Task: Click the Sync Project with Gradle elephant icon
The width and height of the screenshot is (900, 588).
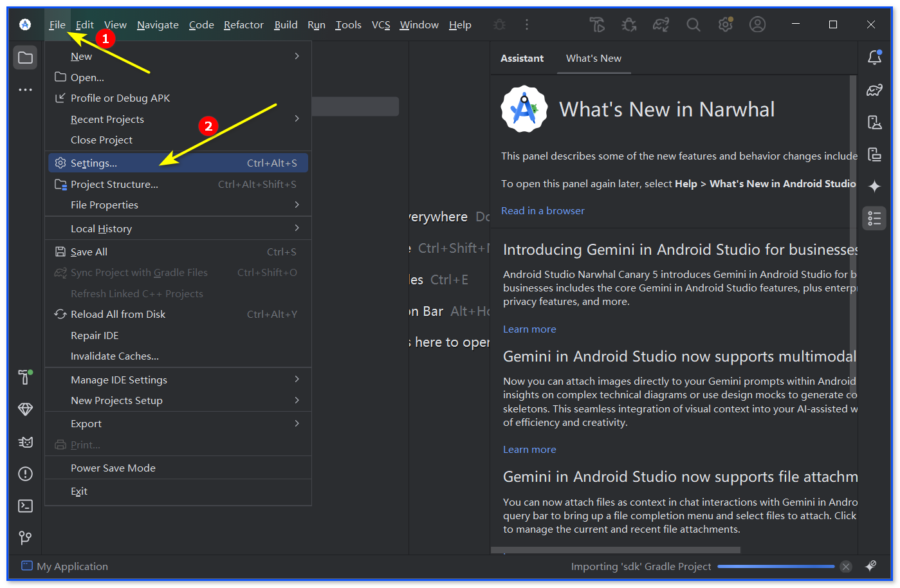Action: click(x=661, y=24)
